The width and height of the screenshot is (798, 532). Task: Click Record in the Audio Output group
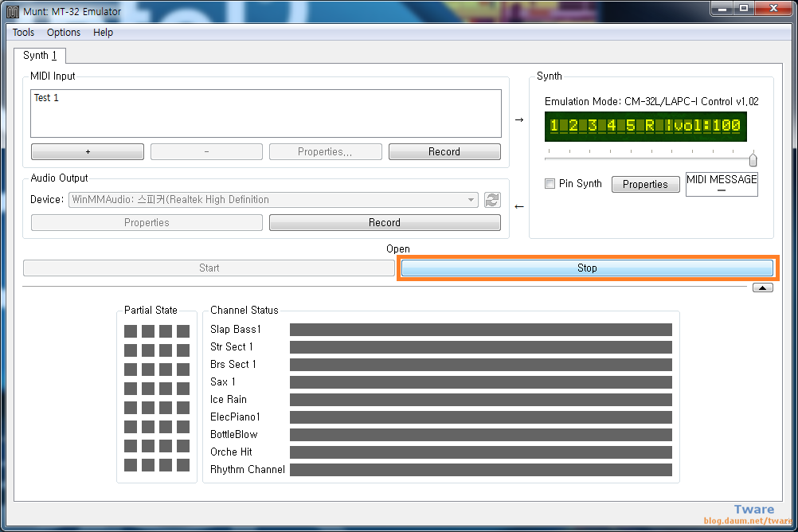(x=385, y=222)
